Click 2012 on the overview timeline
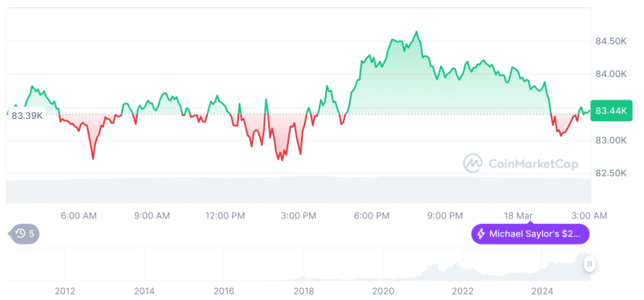Viewport: 644px width, 300px height. pos(65,292)
